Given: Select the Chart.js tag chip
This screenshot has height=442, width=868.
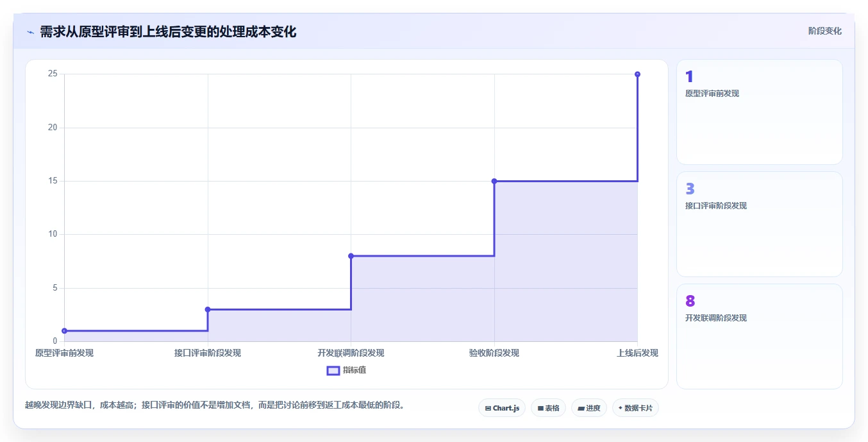Looking at the screenshot, I should pos(502,408).
